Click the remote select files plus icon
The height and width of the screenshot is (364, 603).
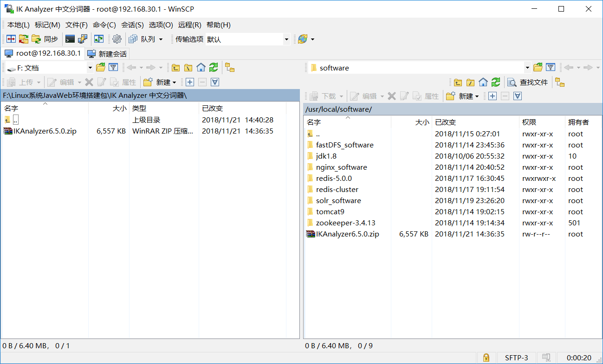[x=492, y=96]
